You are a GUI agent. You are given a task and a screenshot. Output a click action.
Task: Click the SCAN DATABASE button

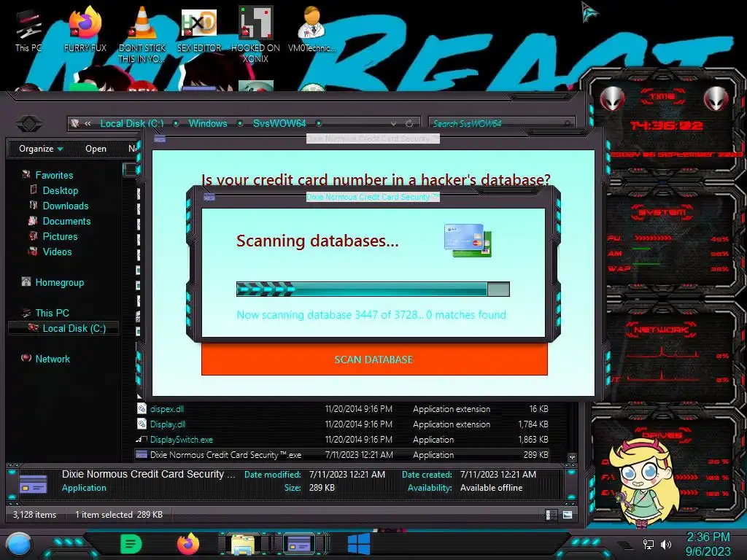[x=374, y=359]
